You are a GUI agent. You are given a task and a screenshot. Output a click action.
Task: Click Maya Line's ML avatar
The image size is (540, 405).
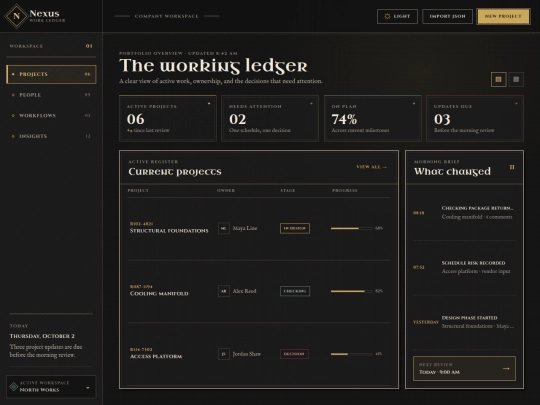coord(224,228)
